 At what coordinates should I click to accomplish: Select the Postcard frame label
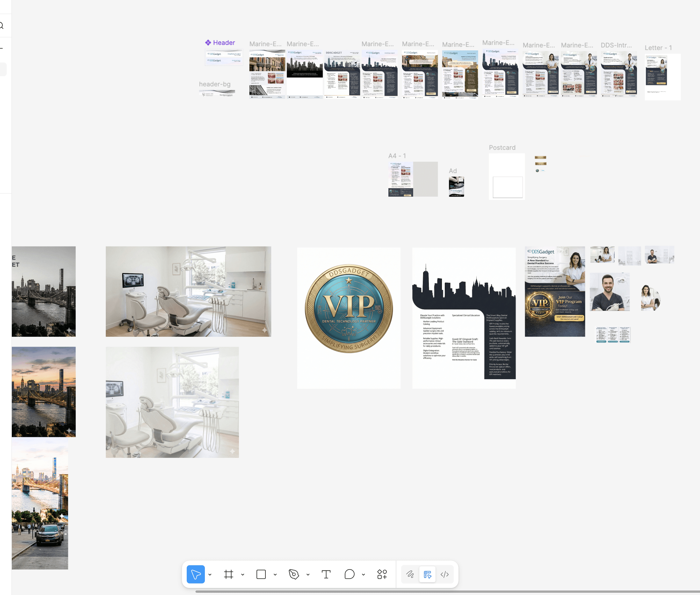point(502,147)
